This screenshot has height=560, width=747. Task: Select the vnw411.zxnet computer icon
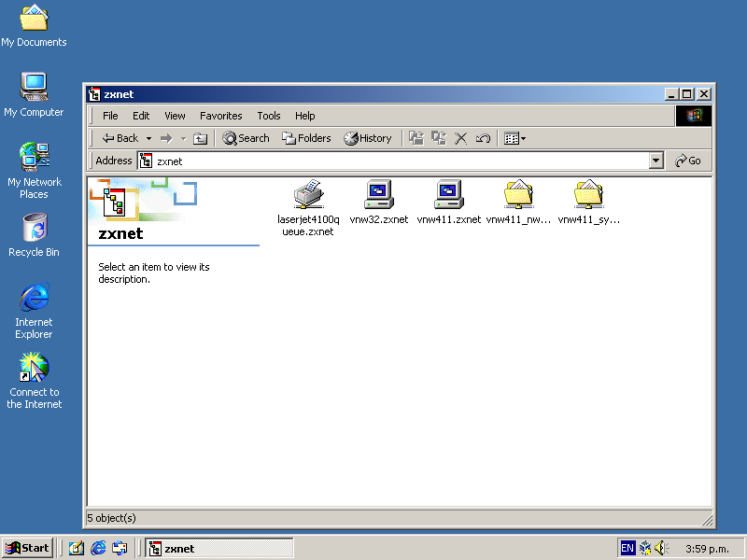[x=449, y=194]
